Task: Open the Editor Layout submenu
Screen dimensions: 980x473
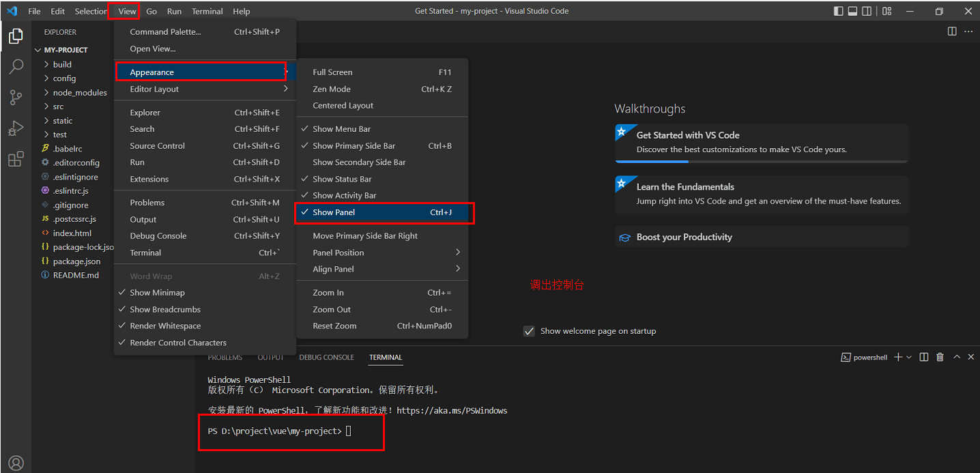Action: (205, 89)
